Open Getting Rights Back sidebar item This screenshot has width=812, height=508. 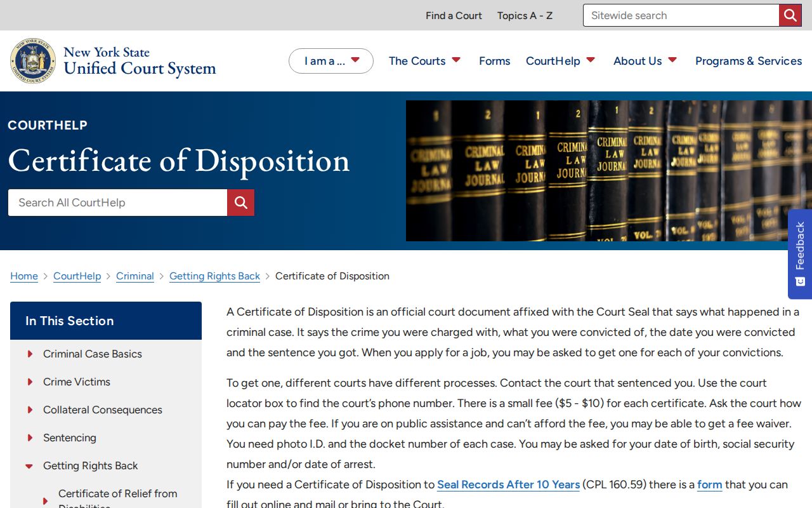pos(91,465)
